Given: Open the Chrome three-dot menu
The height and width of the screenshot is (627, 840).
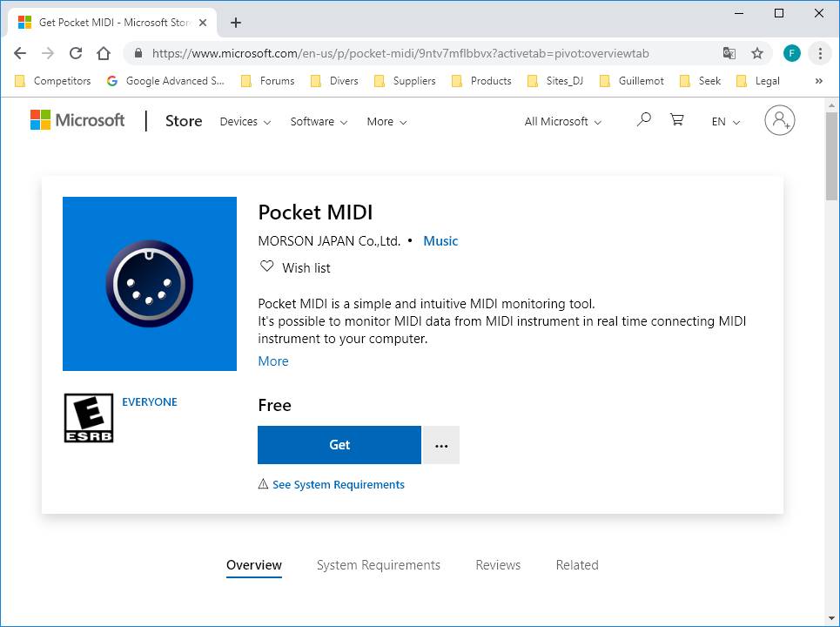Looking at the screenshot, I should [x=820, y=53].
